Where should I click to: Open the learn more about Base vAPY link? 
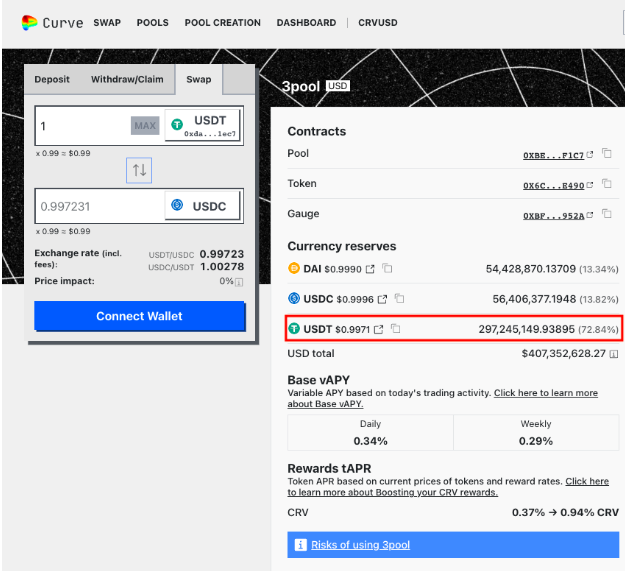(442, 398)
